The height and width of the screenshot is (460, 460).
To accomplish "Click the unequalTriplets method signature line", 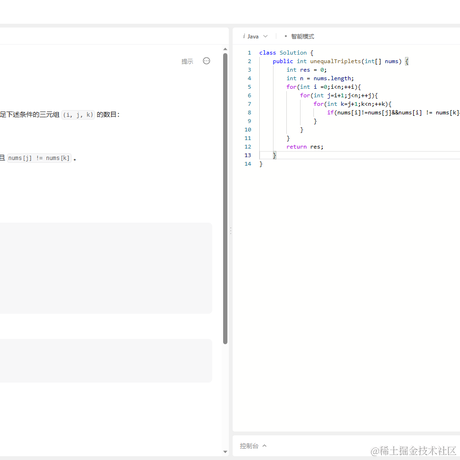I will click(x=340, y=61).
